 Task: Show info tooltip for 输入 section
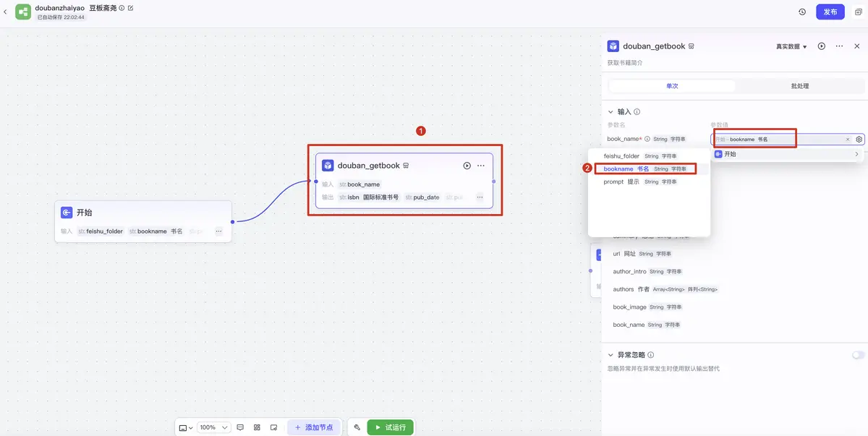(637, 112)
